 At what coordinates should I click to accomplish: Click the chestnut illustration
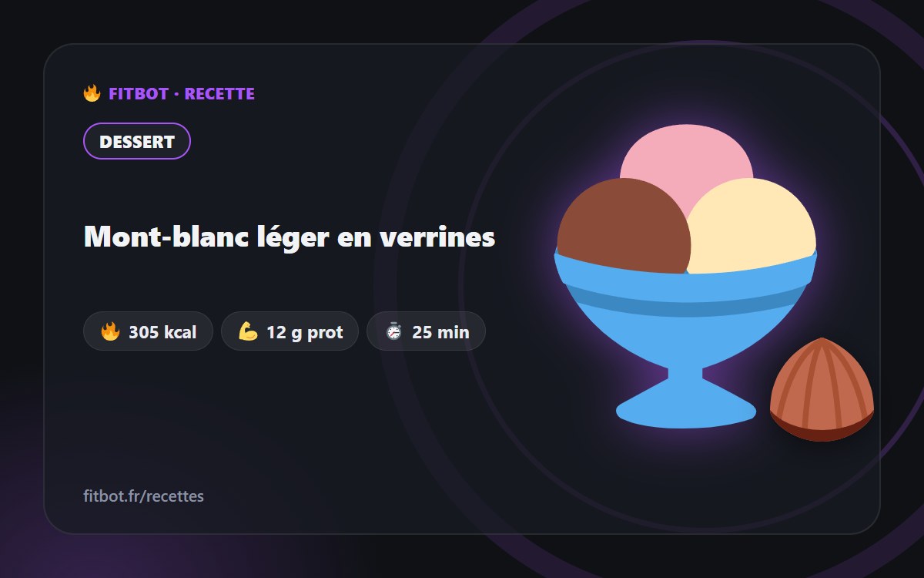[x=822, y=389]
